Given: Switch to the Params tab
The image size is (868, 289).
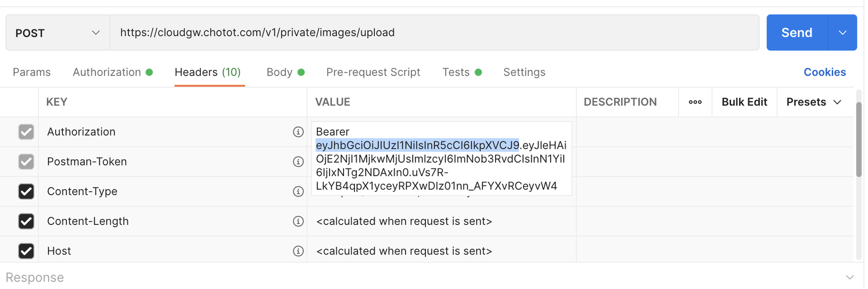Looking at the screenshot, I should click(x=32, y=73).
